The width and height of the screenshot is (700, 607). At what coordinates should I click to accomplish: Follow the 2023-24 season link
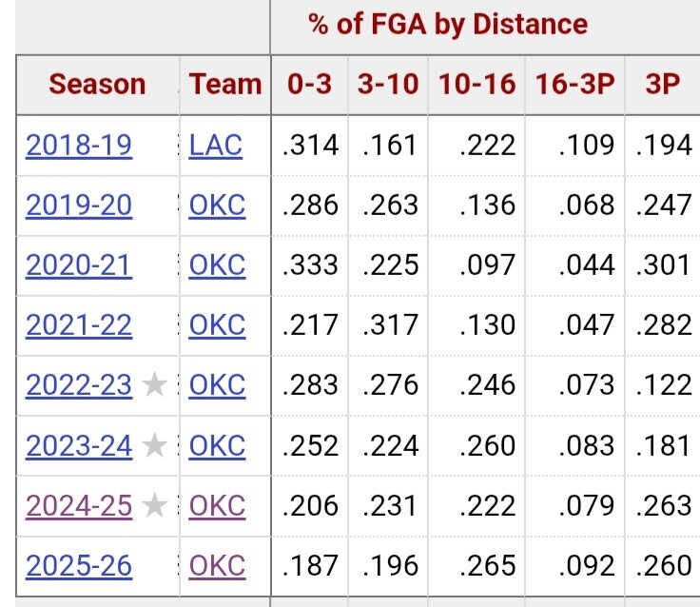pyautogui.click(x=79, y=445)
